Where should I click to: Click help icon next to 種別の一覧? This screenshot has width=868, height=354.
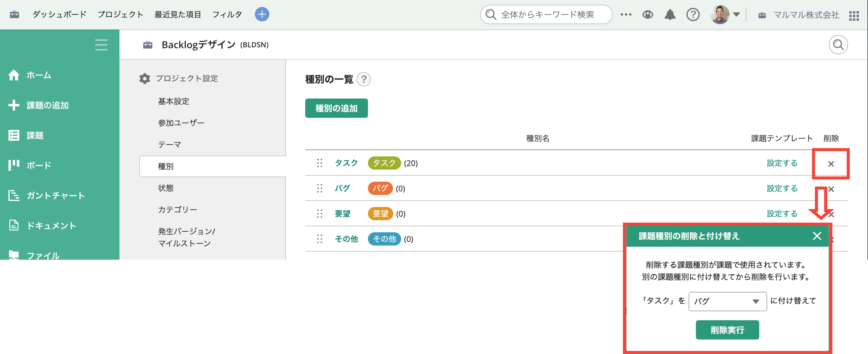363,80
